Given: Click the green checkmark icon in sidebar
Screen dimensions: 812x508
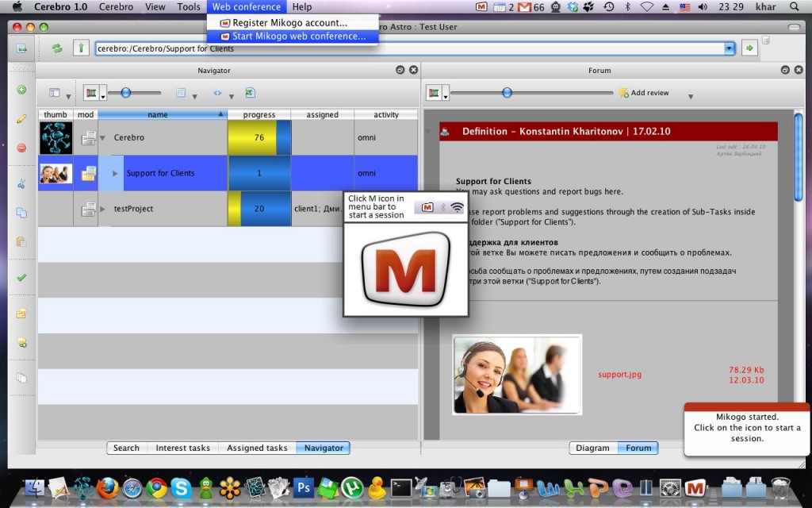Looking at the screenshot, I should tap(21, 278).
